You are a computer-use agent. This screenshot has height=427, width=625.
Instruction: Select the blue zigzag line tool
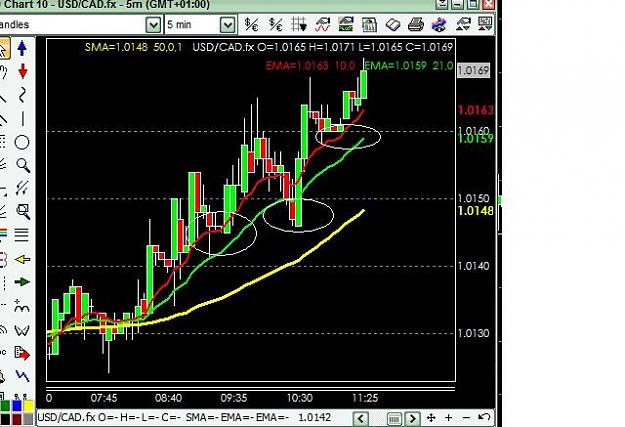[x=22, y=376]
